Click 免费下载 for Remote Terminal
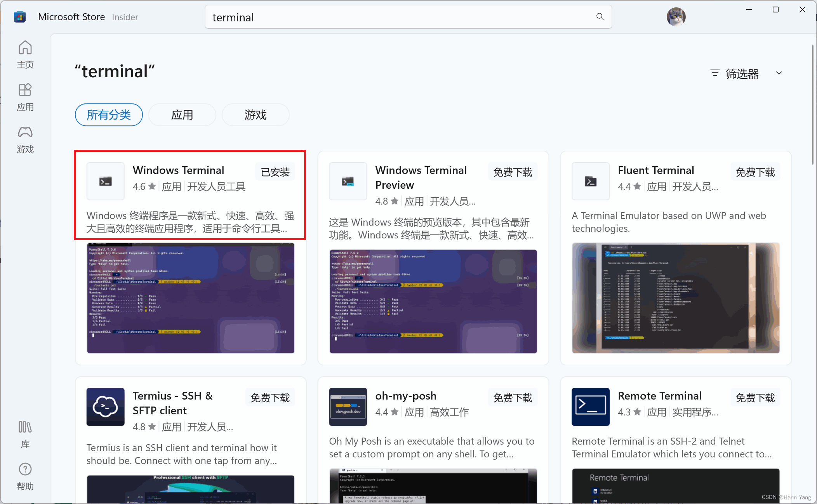 pos(755,398)
